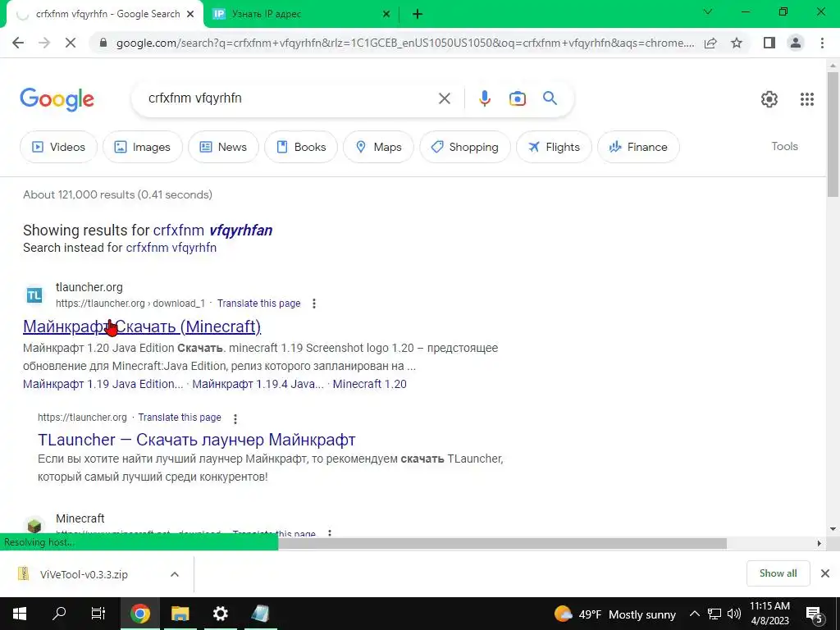Viewport: 840px width, 630px height.
Task: Go back to the previous page
Action: tap(18, 43)
